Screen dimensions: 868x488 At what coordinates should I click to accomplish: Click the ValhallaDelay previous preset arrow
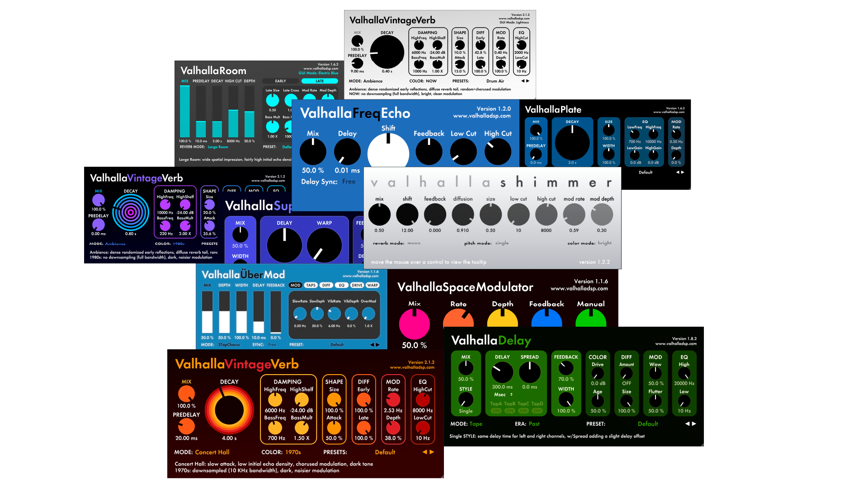[x=687, y=424]
